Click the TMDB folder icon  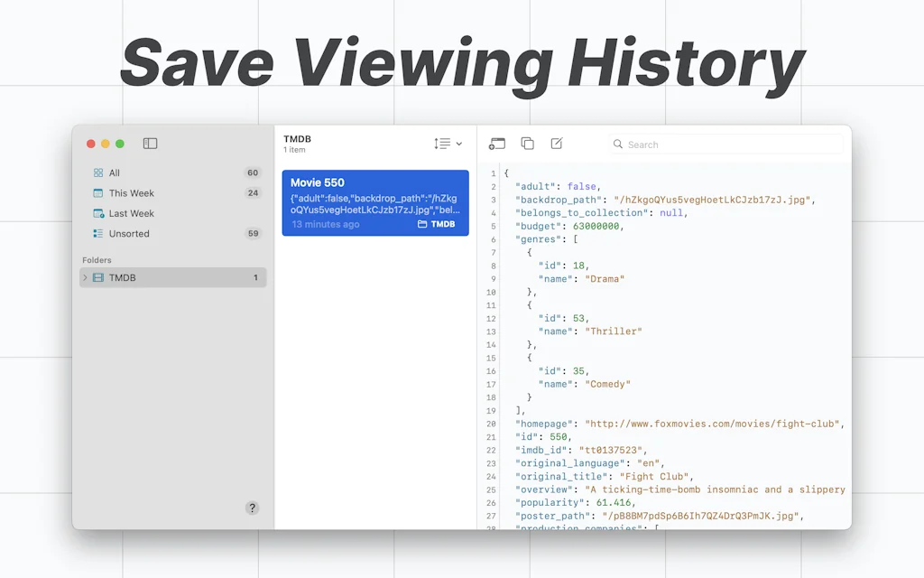pyautogui.click(x=98, y=277)
